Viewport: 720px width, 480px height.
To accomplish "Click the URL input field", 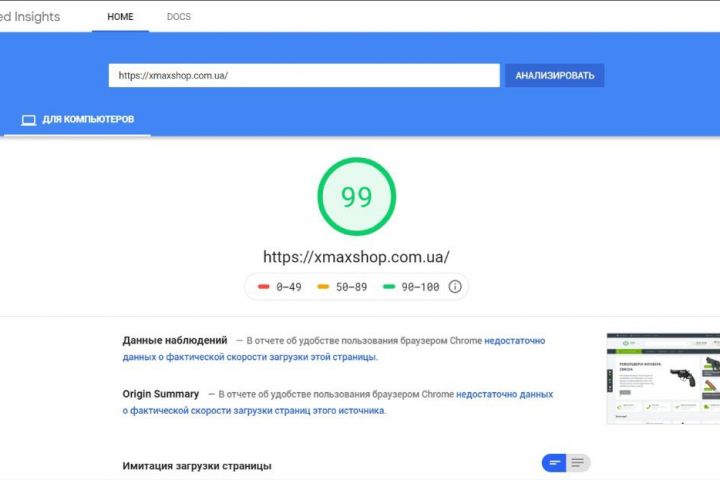I will pos(304,75).
